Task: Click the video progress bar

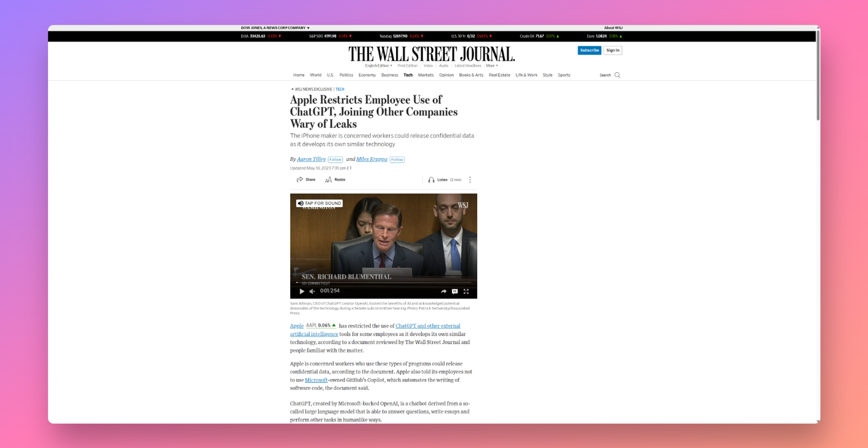Action: point(384,283)
